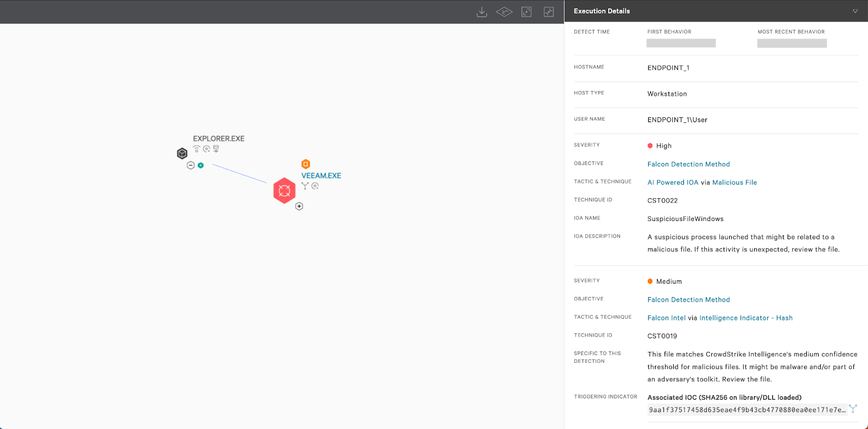Viewport: 868px width, 429px height.
Task: Collapse the process graph view
Action: point(549,12)
